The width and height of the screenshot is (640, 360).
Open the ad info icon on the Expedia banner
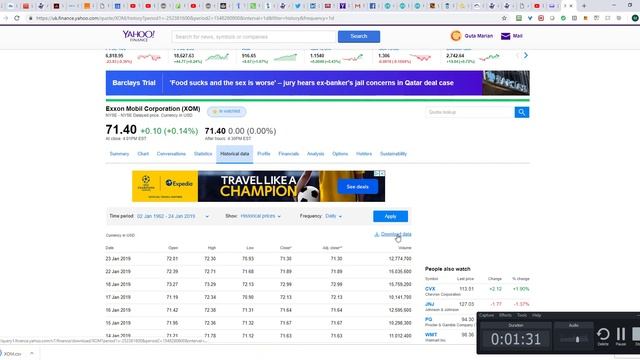(x=377, y=173)
